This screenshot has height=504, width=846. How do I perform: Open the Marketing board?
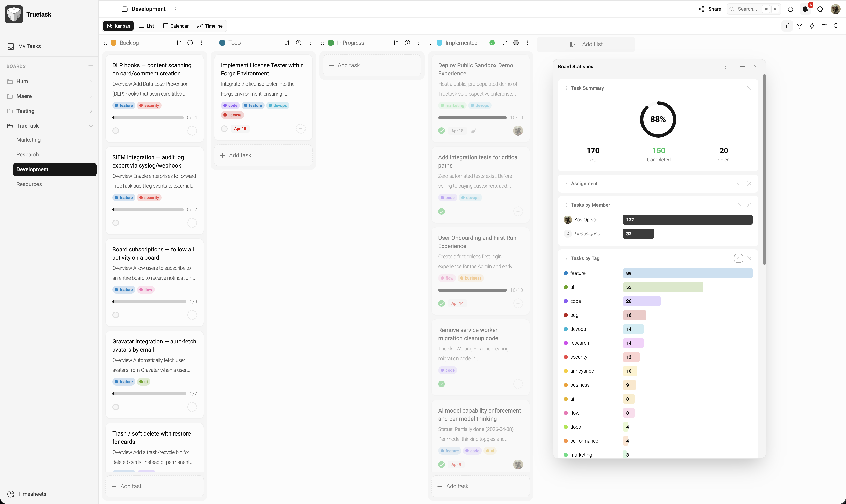(x=29, y=140)
